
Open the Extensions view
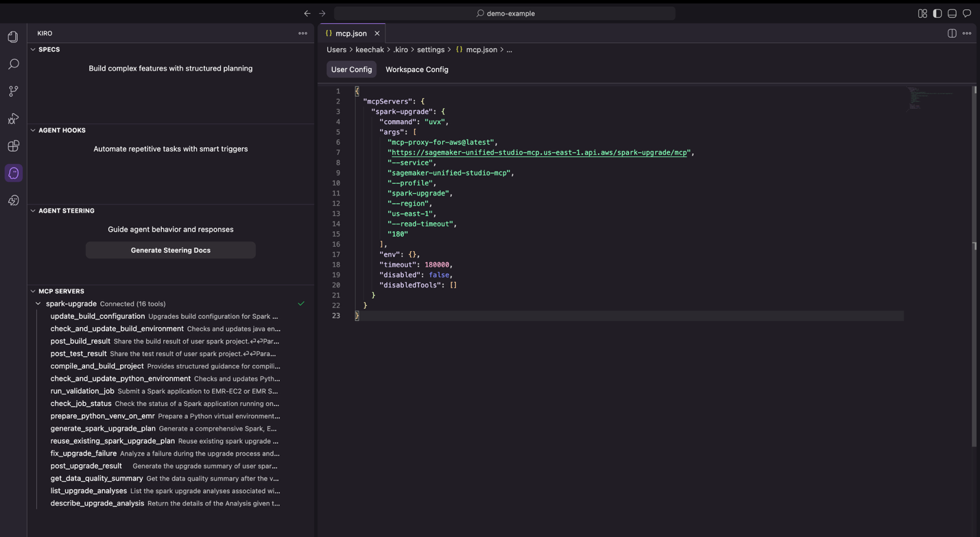click(13, 146)
